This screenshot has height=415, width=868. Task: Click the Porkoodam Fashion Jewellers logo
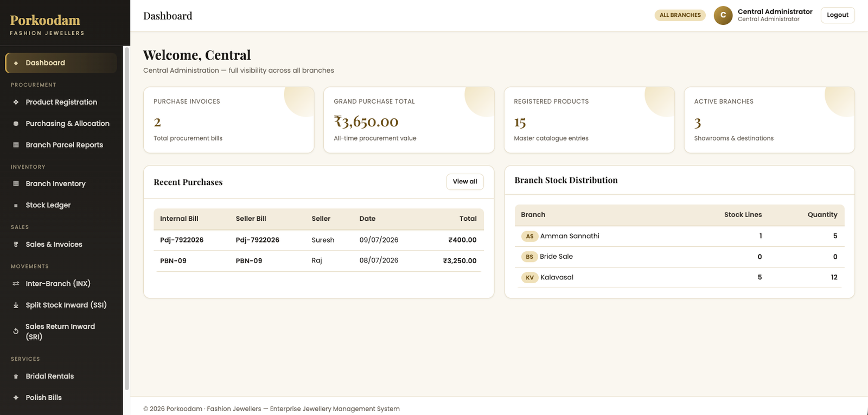tap(47, 24)
